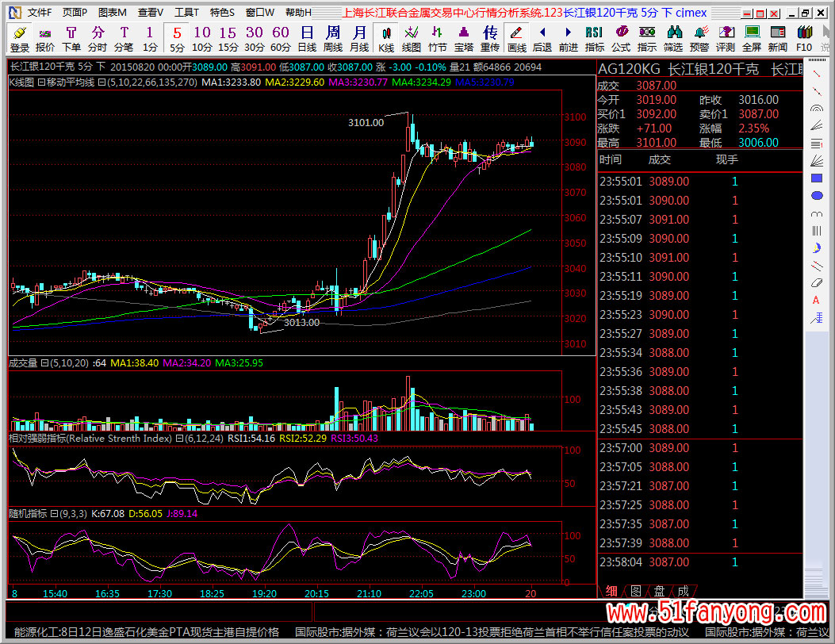835x644 pixels.
Task: Select the moon cycle drawing tool
Action: [x=816, y=247]
